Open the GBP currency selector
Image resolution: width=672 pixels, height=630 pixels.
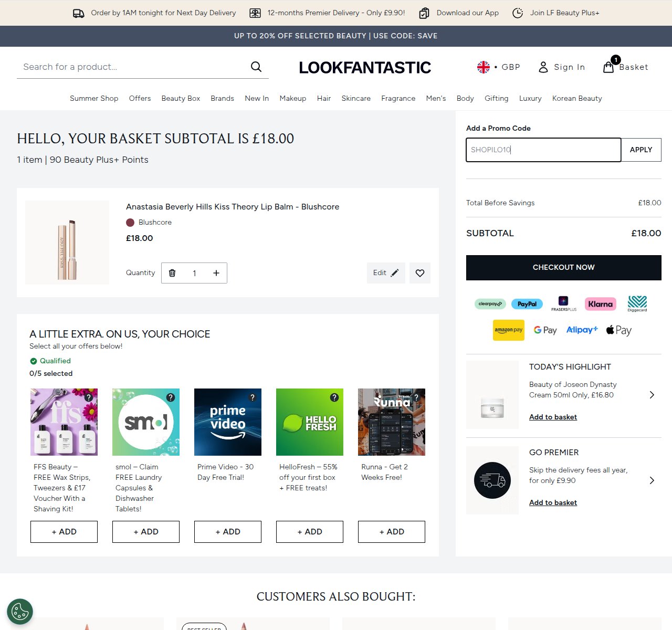pyautogui.click(x=498, y=67)
